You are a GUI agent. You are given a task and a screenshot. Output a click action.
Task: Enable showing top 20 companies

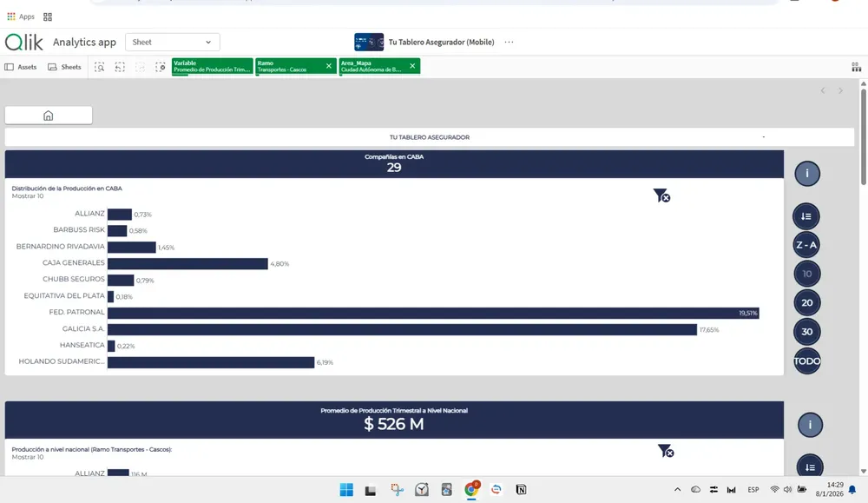806,302
